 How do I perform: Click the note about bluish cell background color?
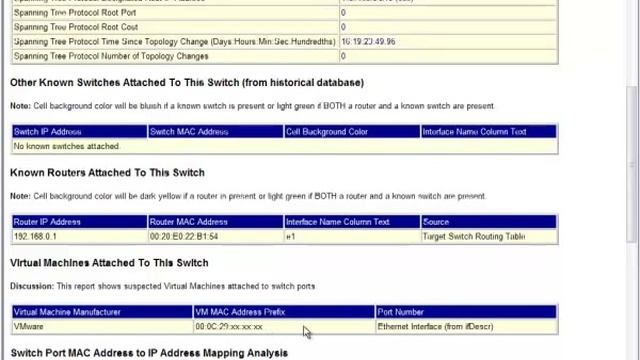[253, 106]
